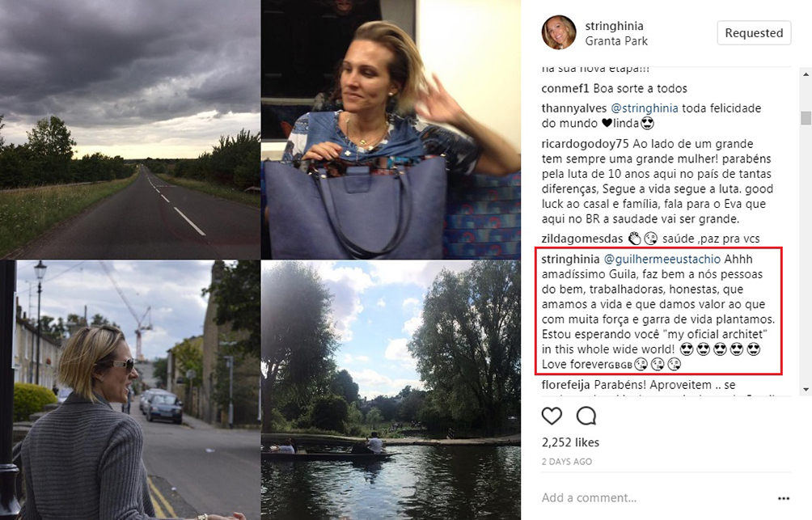Click the 2 DAYS AGO timestamp
Screen dimensions: 812x520
567,462
